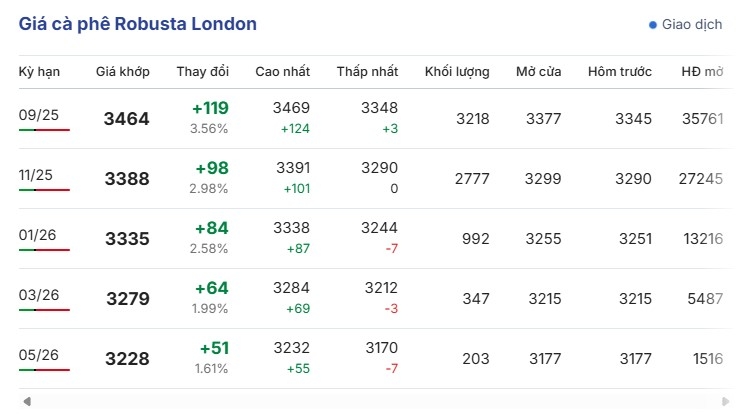748x420 pixels.
Task: Click the colored bar under 09/25
Action: tap(44, 130)
